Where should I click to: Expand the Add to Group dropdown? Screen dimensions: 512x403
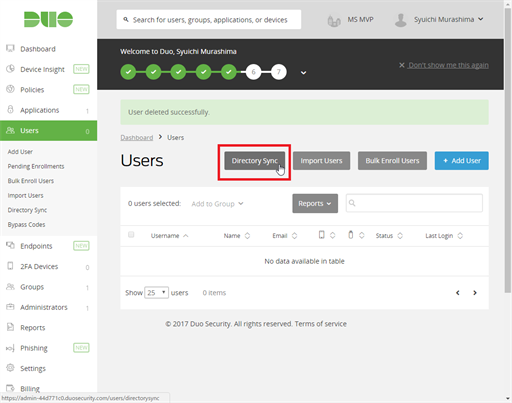(x=217, y=204)
